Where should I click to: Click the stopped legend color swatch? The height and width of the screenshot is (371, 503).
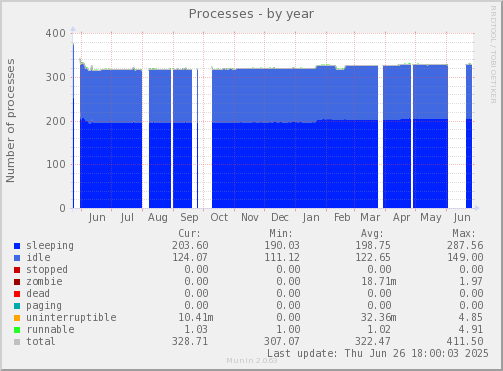[17, 270]
